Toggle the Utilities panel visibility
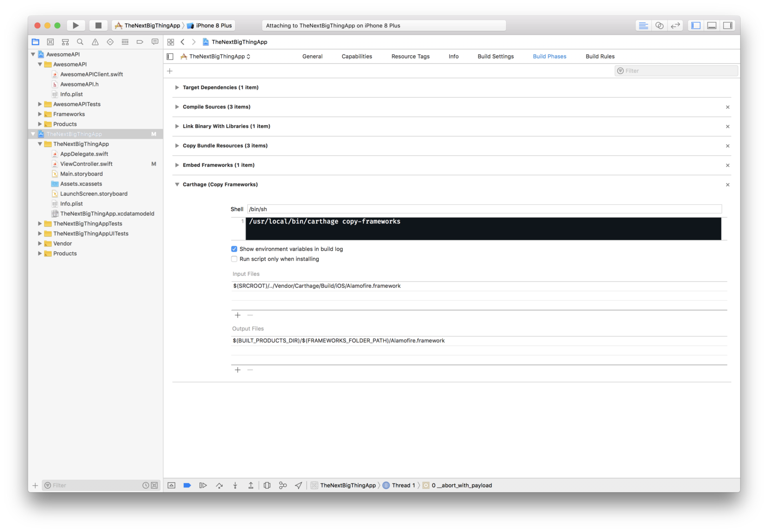Viewport: 768px width, 532px height. 728,25
